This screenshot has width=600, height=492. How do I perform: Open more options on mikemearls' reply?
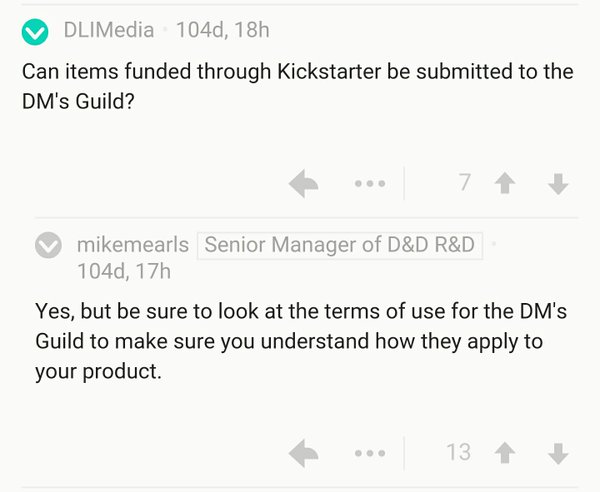pyautogui.click(x=370, y=453)
